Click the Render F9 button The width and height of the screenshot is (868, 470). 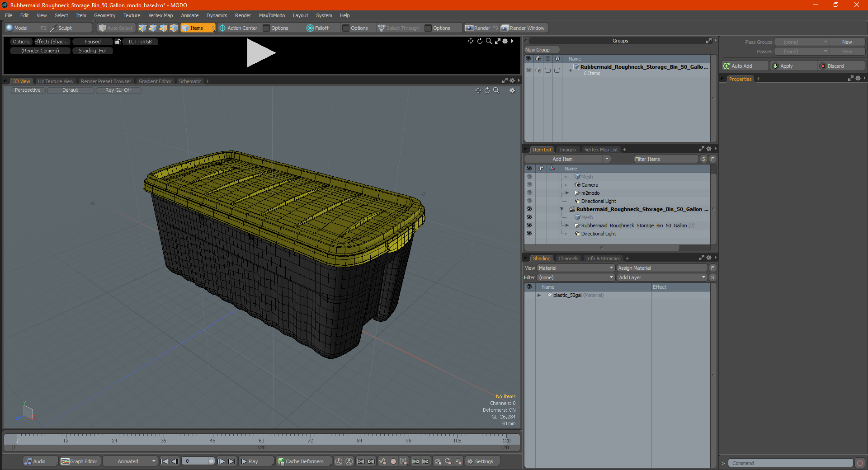[481, 28]
